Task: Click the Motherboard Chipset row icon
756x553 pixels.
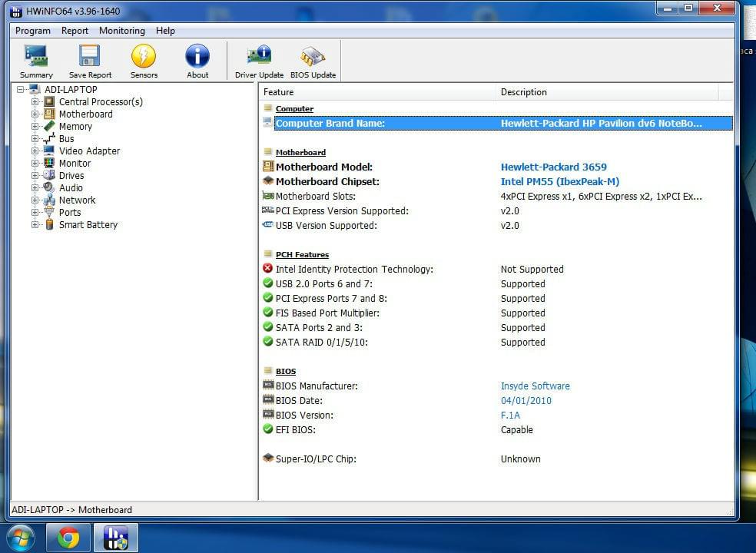Action: tap(268, 180)
